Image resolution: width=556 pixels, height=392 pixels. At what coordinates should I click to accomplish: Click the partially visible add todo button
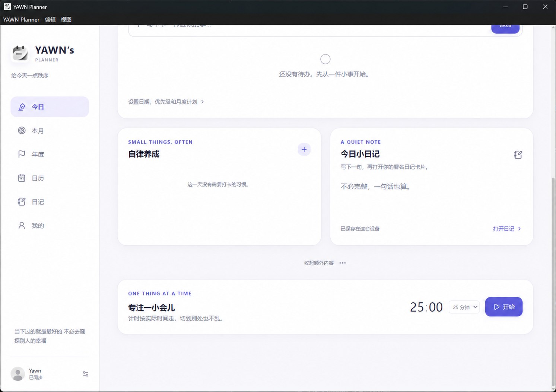point(505,29)
